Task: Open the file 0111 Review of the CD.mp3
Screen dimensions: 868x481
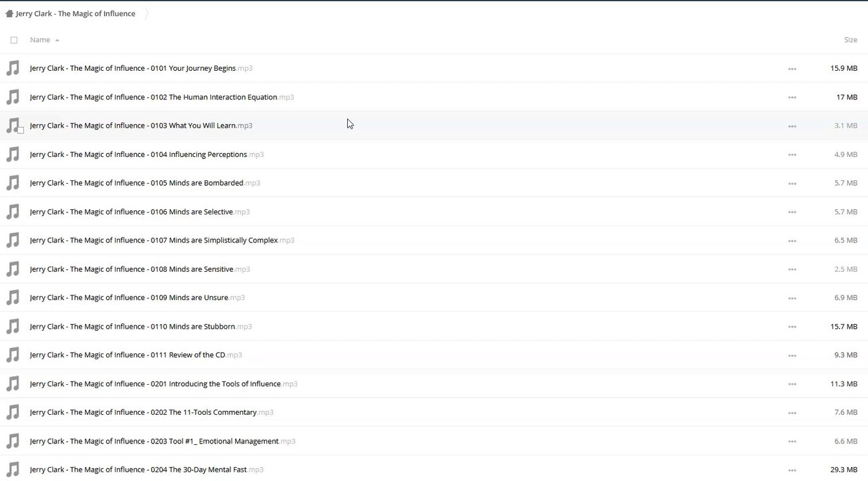Action: click(x=136, y=355)
